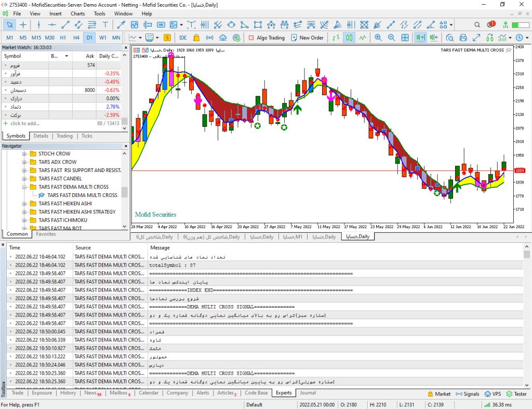This screenshot has width=532, height=409.
Task: Open the Charts menu
Action: pos(78,14)
